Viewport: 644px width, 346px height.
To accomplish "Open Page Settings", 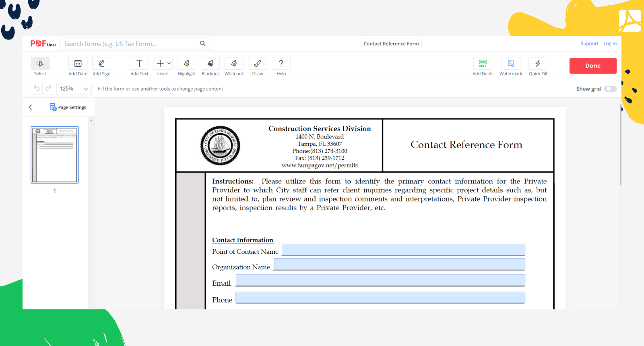I will pos(68,107).
